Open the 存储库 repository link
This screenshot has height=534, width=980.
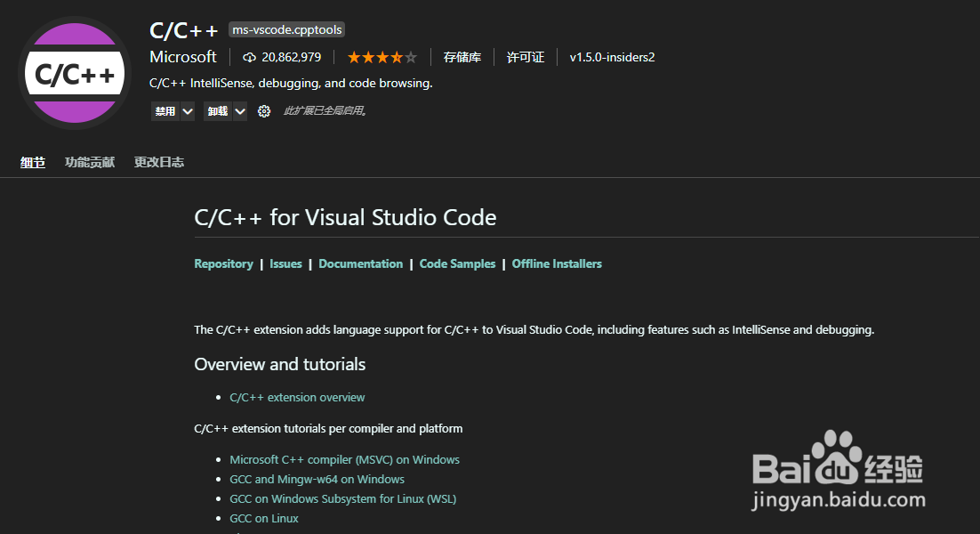pyautogui.click(x=462, y=57)
